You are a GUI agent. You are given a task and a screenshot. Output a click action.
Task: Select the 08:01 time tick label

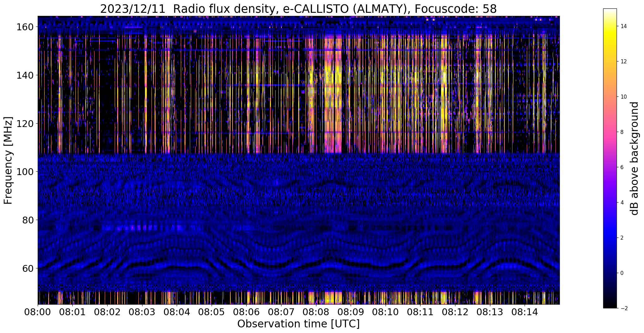click(x=73, y=312)
